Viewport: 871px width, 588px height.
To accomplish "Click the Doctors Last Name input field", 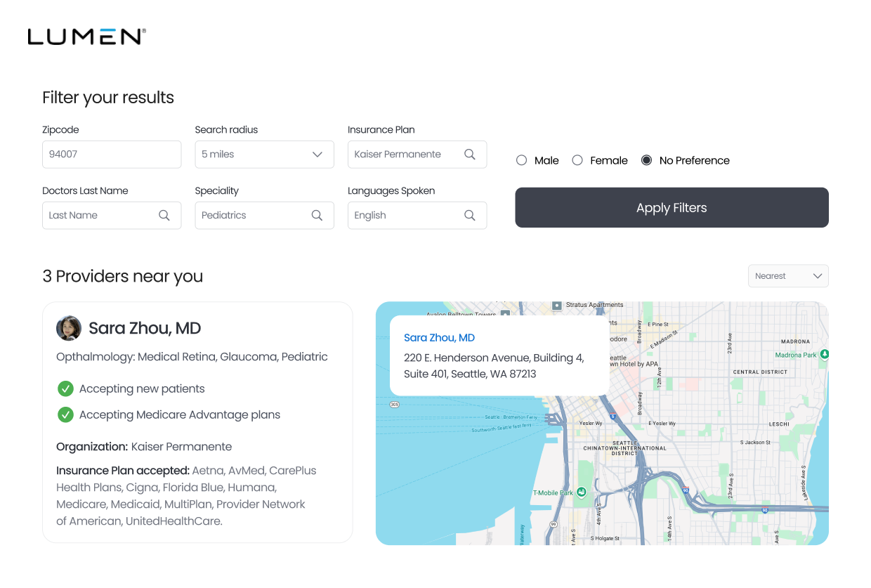I will click(112, 216).
